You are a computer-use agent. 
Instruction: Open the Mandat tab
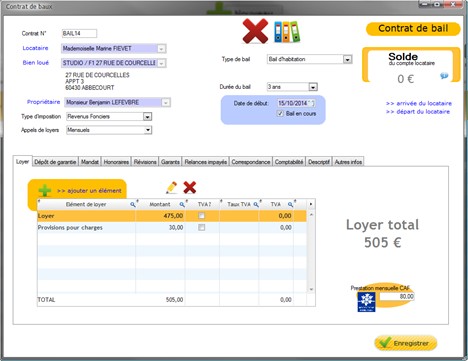coord(90,162)
